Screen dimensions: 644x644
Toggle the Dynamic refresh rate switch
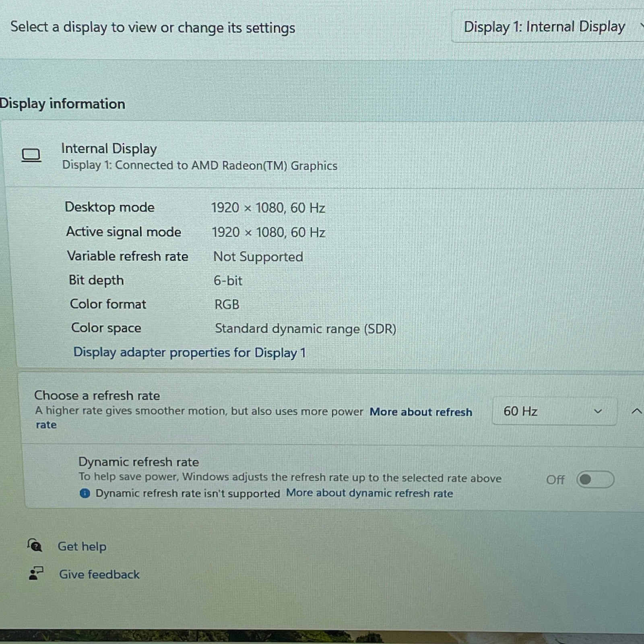[595, 479]
